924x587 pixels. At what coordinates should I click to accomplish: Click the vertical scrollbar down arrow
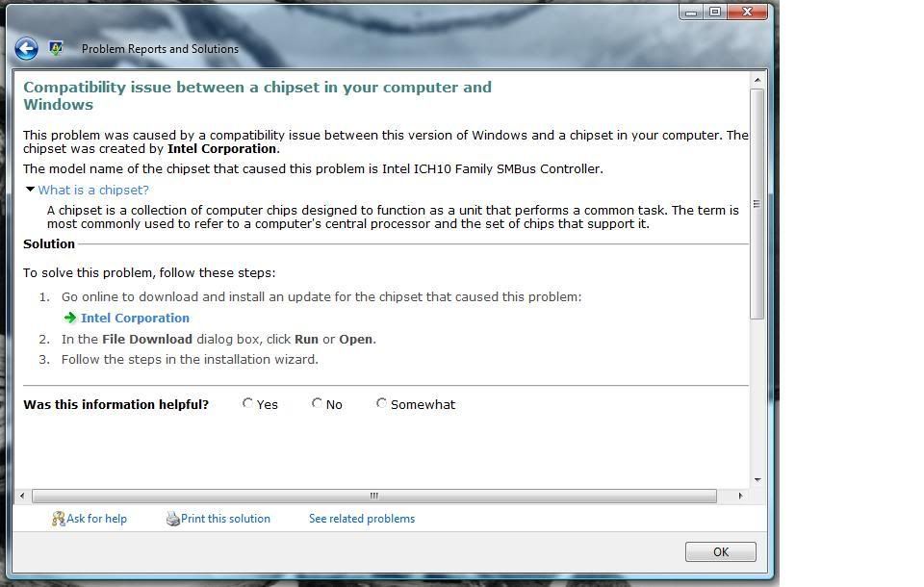tap(759, 479)
